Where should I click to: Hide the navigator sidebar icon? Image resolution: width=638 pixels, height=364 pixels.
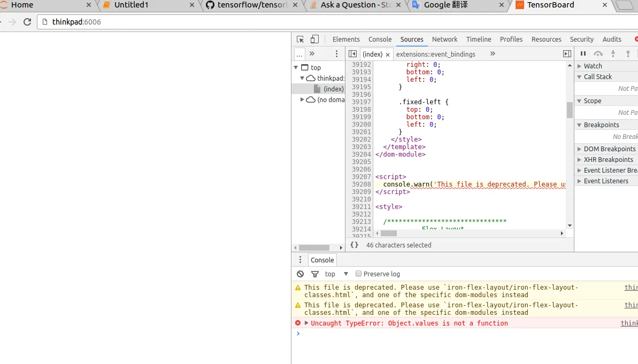point(353,53)
